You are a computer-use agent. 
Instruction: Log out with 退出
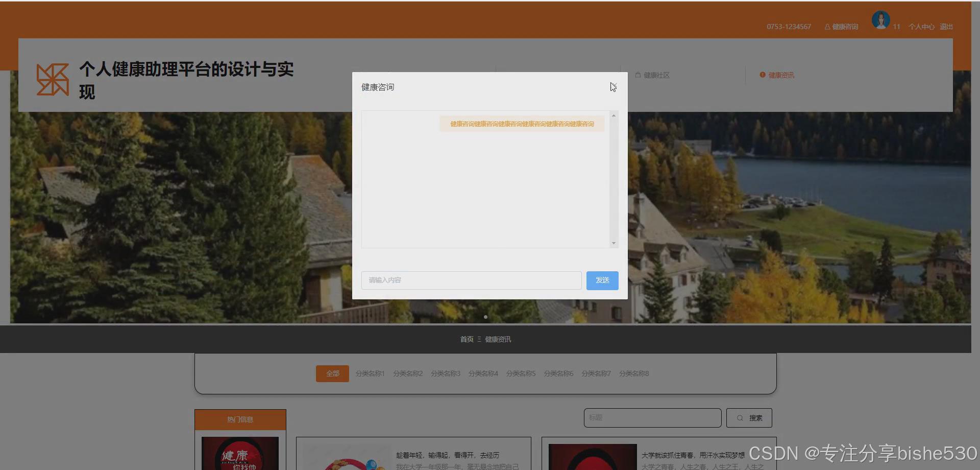(946, 27)
